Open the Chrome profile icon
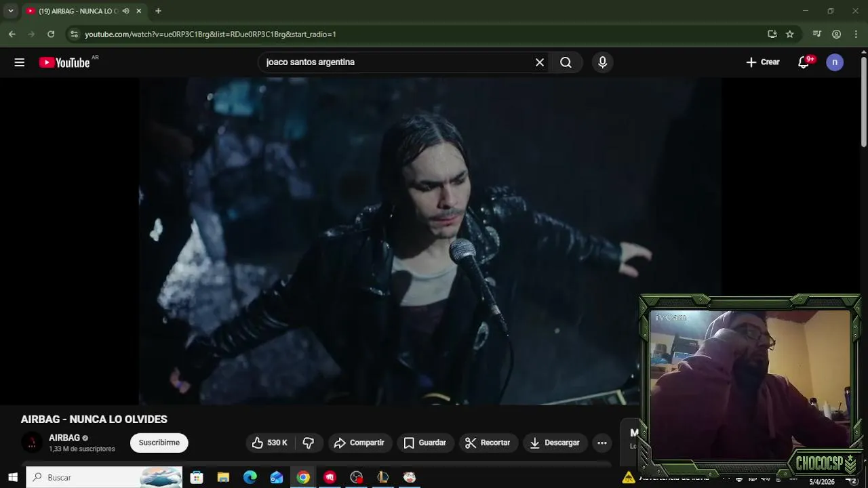 point(836,34)
